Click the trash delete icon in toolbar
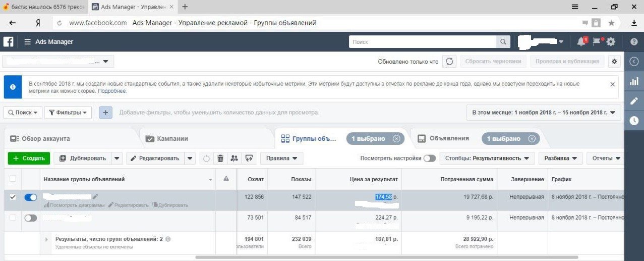 pos(220,159)
